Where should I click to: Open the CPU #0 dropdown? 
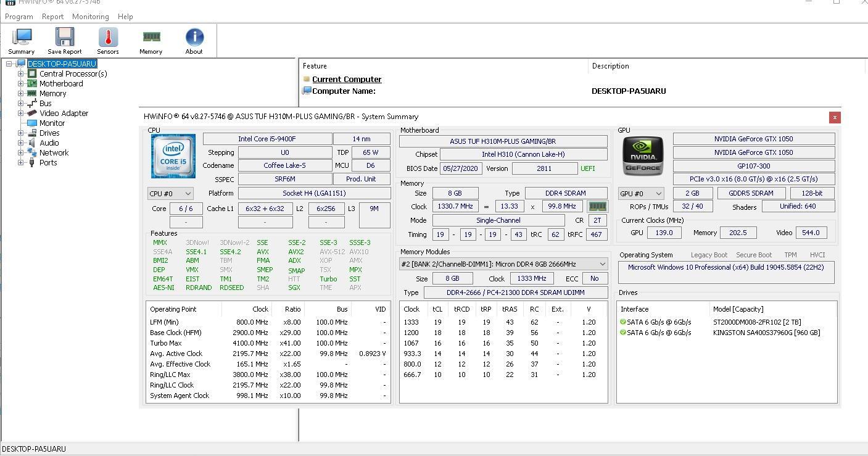(170, 194)
